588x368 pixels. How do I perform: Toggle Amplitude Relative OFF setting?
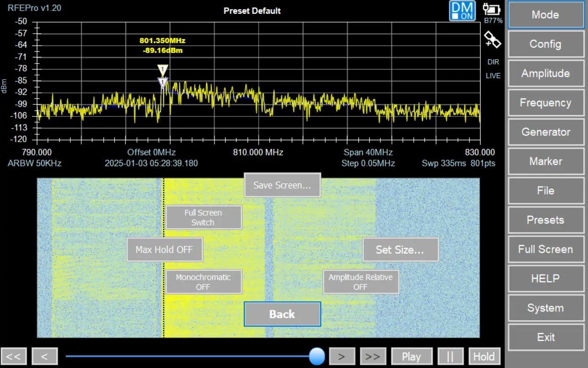361,282
